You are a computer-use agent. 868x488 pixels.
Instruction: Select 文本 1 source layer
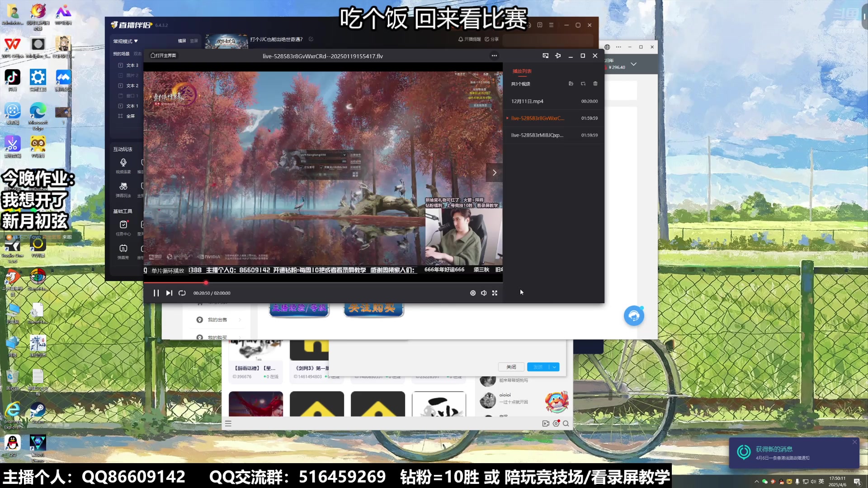point(128,106)
